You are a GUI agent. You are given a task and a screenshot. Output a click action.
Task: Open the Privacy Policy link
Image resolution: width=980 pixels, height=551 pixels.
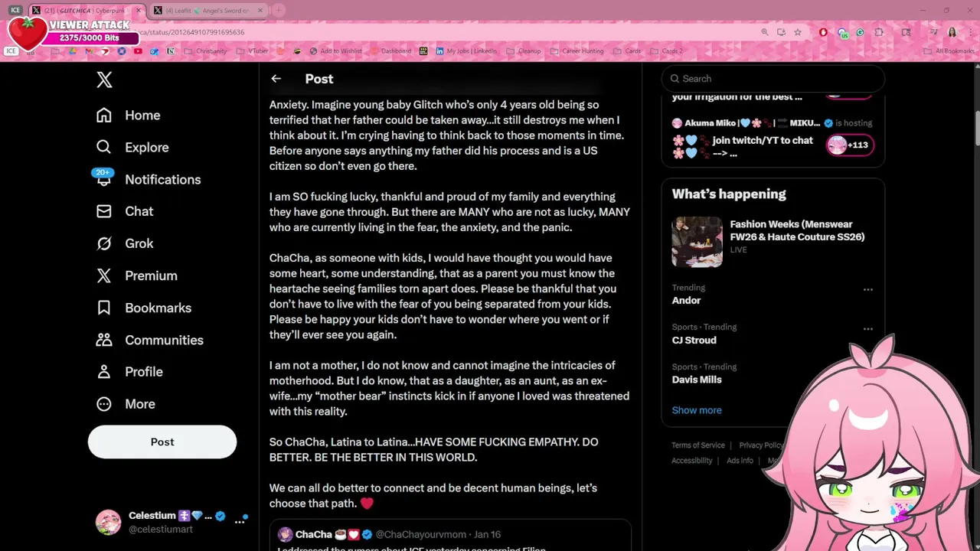761,445
